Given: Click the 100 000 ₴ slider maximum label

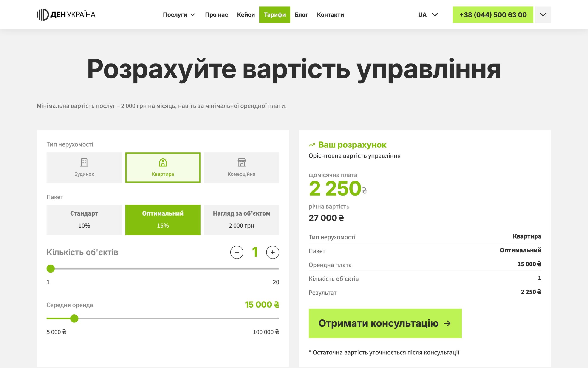Looking at the screenshot, I should click(266, 332).
